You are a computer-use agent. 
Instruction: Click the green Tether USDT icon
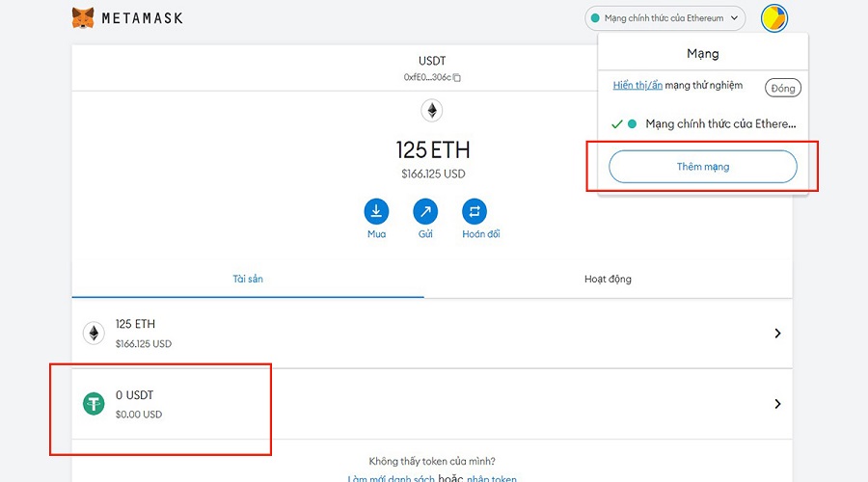94,403
